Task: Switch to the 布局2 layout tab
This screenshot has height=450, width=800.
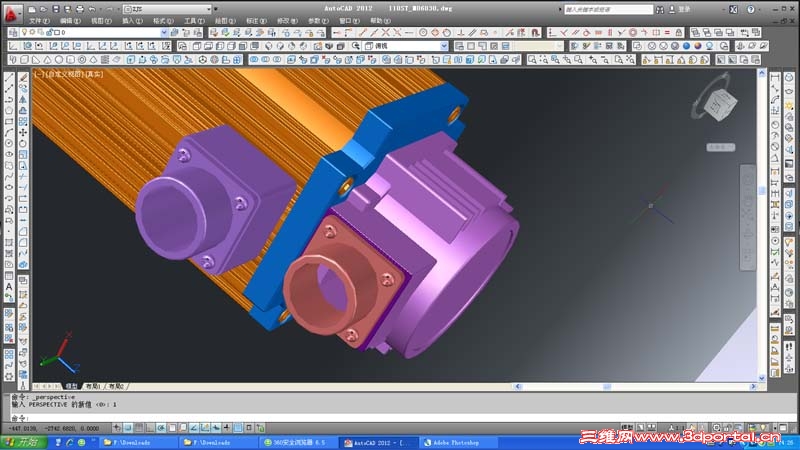Action: click(x=117, y=386)
